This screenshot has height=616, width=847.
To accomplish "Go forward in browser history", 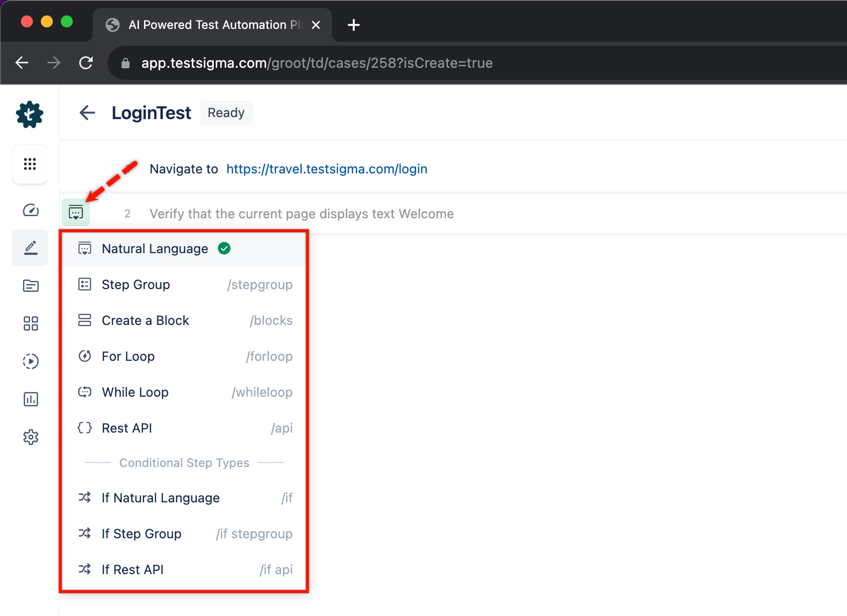I will tap(54, 63).
